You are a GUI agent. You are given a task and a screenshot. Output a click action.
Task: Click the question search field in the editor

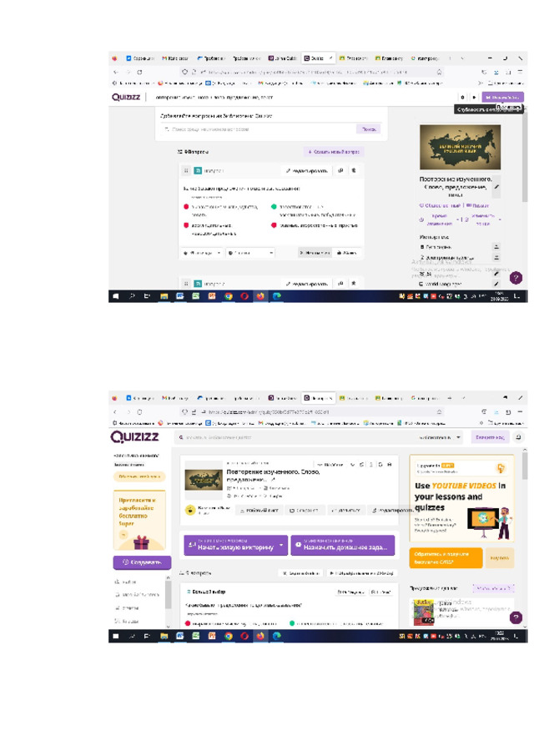pos(259,129)
